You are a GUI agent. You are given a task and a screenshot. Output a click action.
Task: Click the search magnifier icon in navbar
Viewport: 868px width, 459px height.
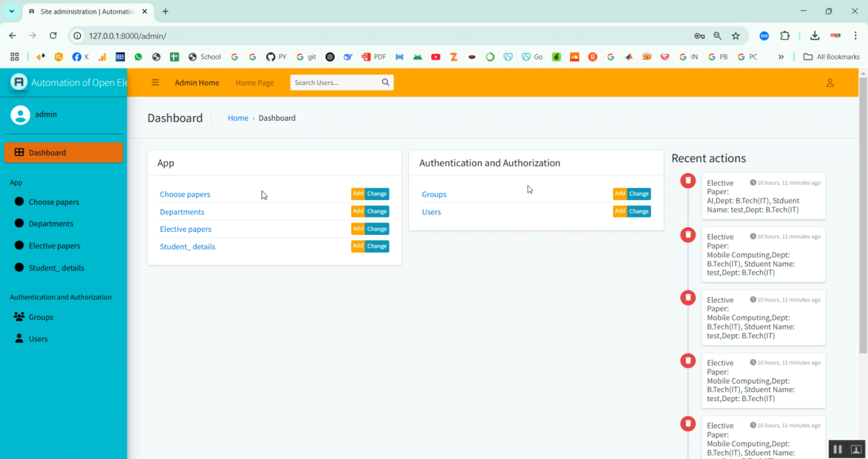click(x=385, y=83)
